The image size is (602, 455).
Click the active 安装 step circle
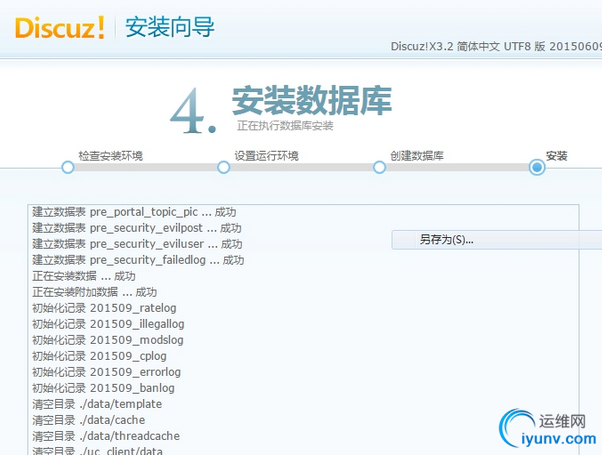[x=537, y=167]
